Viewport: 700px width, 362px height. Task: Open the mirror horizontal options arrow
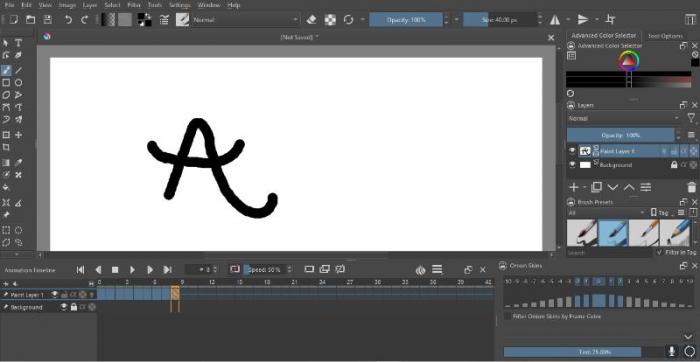568,20
